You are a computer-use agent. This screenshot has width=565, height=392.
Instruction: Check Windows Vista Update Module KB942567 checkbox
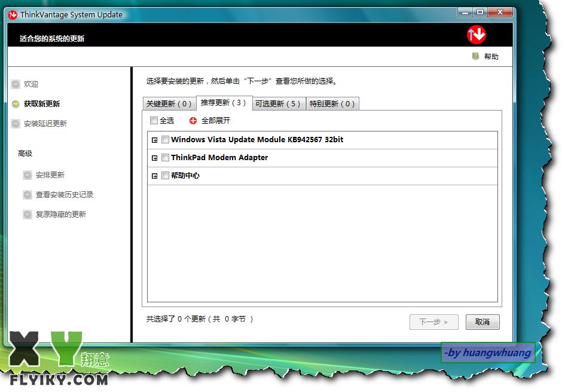[165, 139]
